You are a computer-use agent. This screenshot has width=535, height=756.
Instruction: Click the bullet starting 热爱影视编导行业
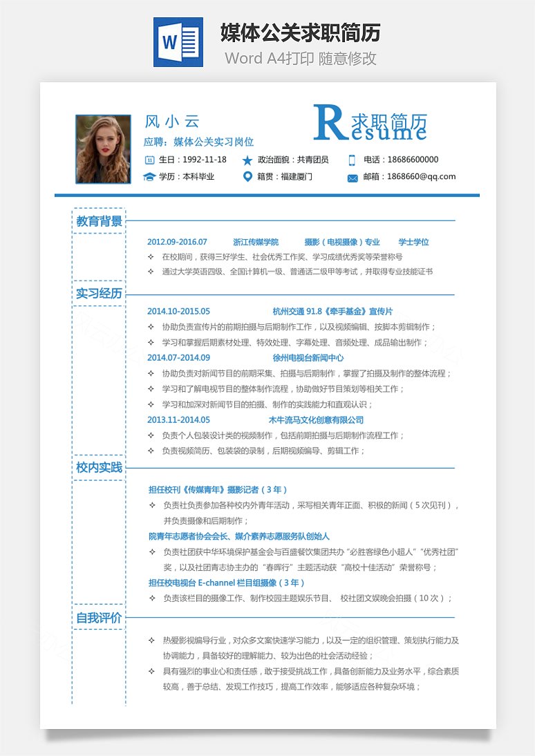pos(304,648)
